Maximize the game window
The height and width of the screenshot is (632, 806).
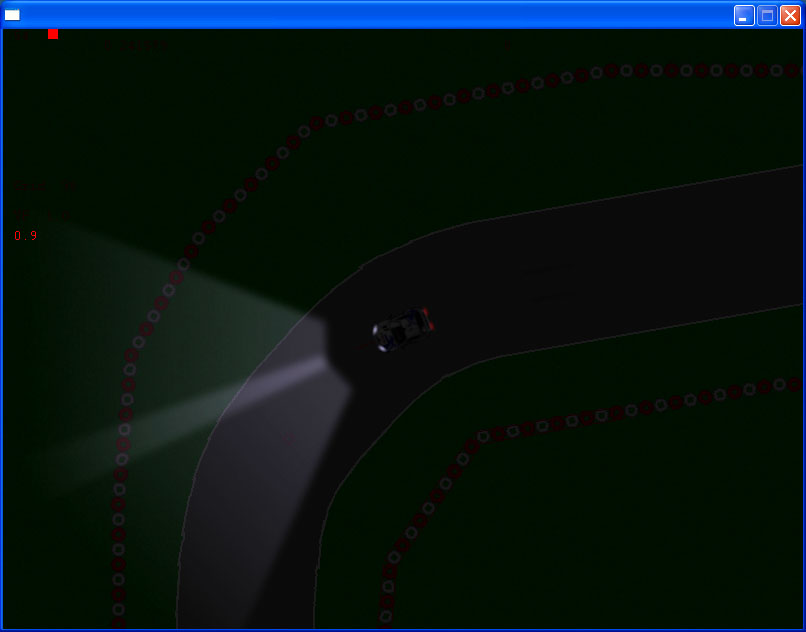coord(767,15)
